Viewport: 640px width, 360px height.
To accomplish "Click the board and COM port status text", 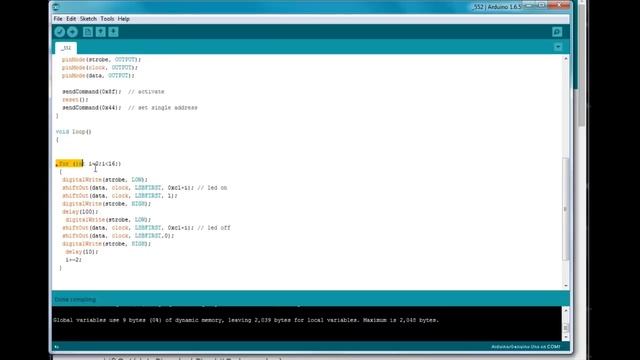I will 525,347.
